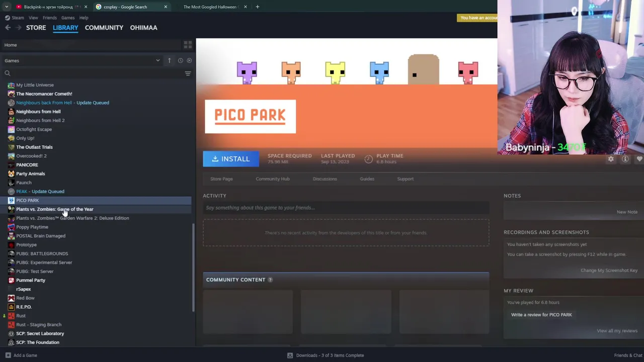
Task: Click Write a review for PICO PARK
Action: [541, 315]
